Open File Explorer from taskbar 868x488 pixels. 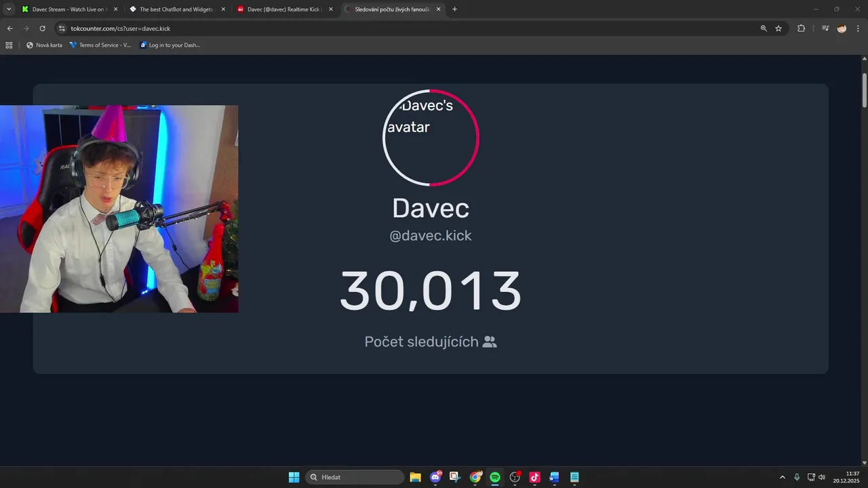tap(415, 477)
